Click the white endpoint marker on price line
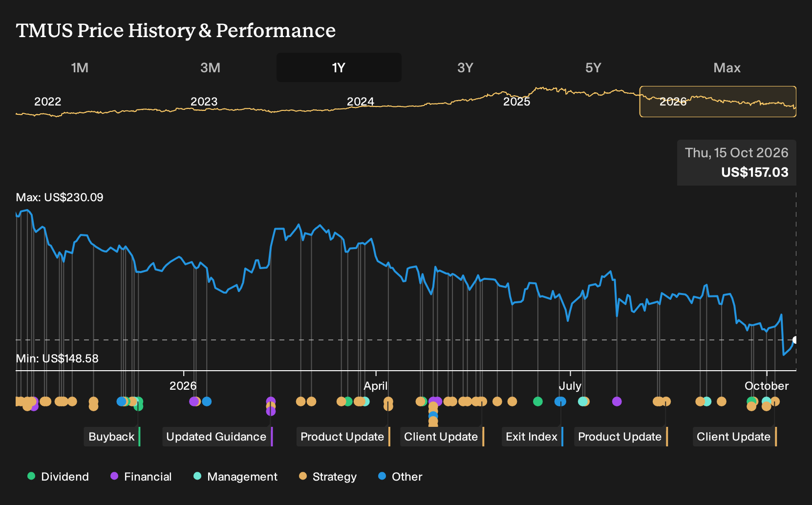The image size is (812, 505). 795,340
